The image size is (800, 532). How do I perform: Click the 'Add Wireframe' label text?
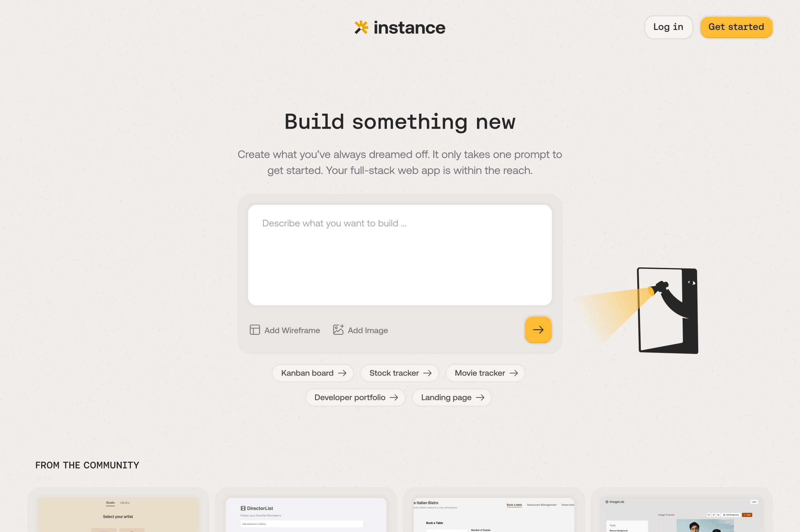point(292,331)
